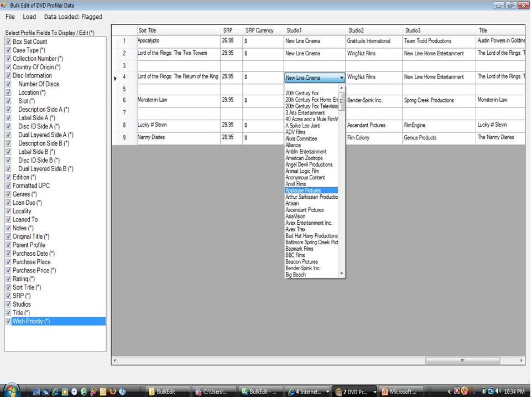The image size is (532, 397).
Task: Click the volume speaker tray icon
Action: click(x=498, y=391)
